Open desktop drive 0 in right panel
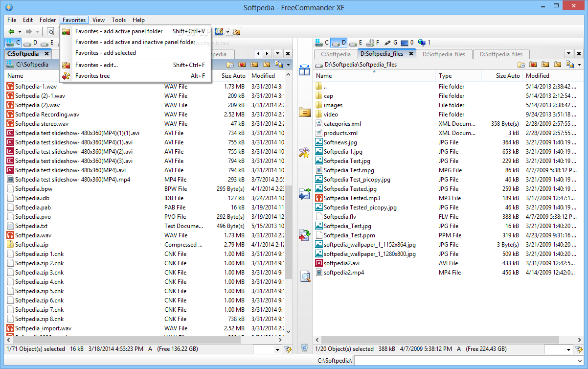Screen dimensions: 588x369 coord(407,43)
